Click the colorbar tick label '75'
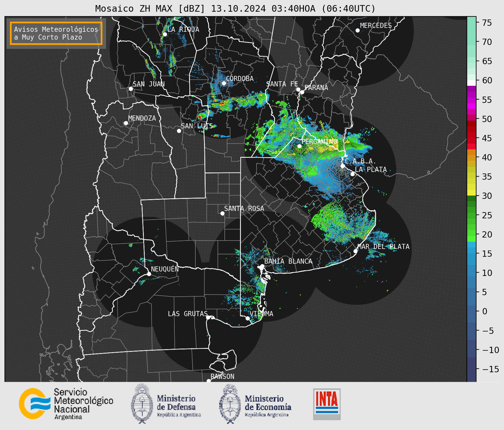 [x=487, y=23]
